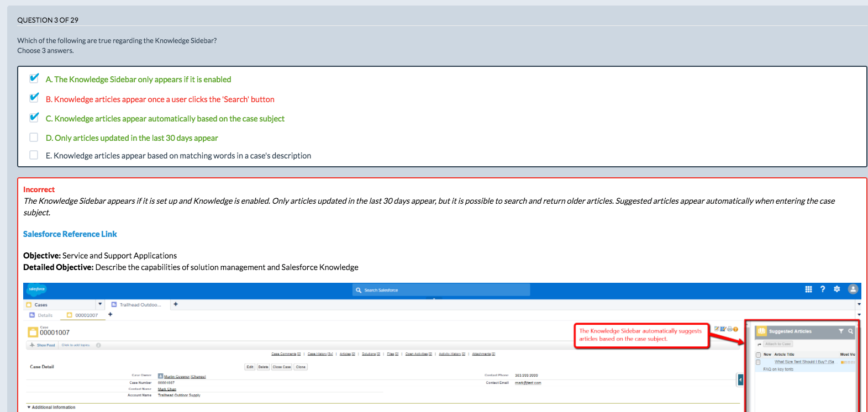Image resolution: width=868 pixels, height=412 pixels.
Task: Click the printer icon above case detail
Action: 730,329
